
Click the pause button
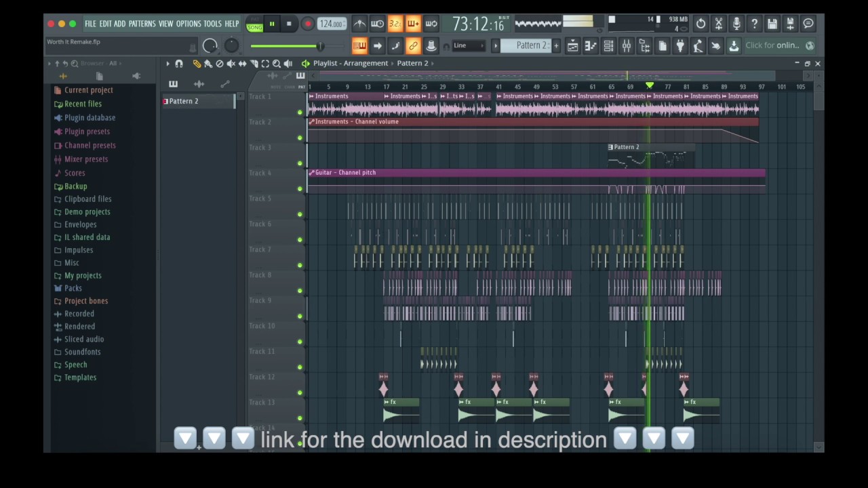point(272,24)
